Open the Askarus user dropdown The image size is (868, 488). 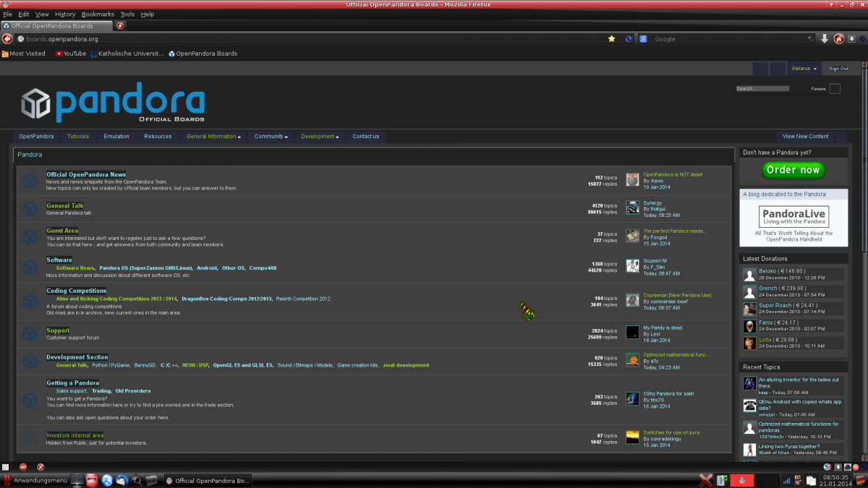[804, 69]
